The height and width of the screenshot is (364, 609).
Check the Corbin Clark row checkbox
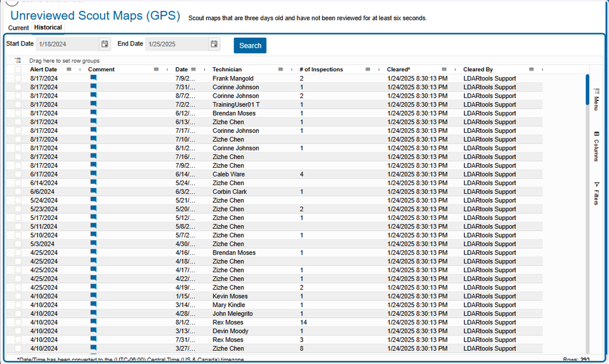[x=18, y=192]
